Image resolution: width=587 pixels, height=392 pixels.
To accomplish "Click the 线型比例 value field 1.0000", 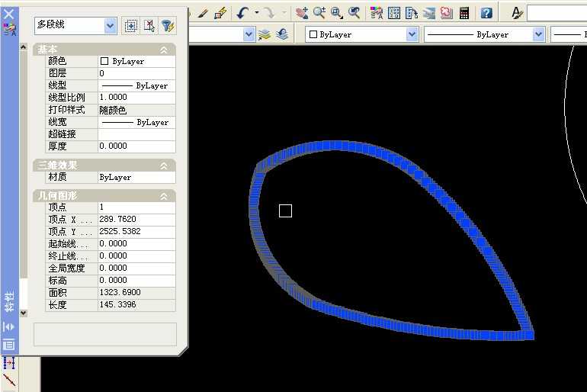I will click(136, 98).
